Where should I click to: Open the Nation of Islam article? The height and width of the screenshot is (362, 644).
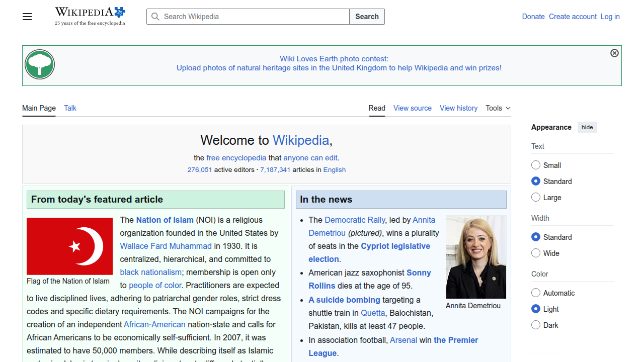pyautogui.click(x=165, y=220)
